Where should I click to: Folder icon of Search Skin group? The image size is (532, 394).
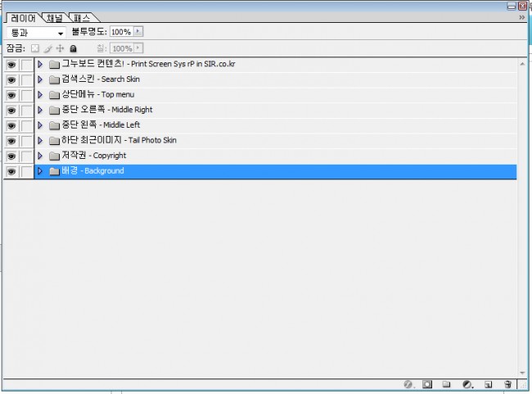[x=54, y=79]
